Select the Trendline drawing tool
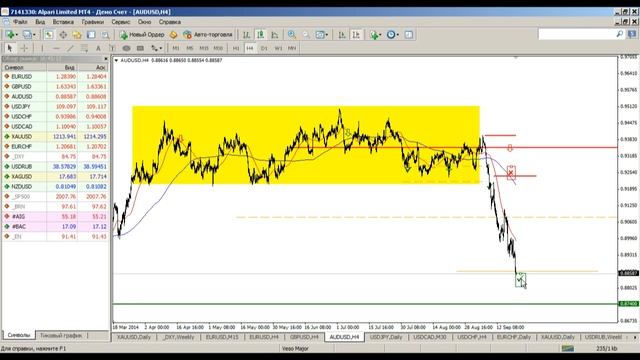The height and width of the screenshot is (360, 640). (x=70, y=48)
